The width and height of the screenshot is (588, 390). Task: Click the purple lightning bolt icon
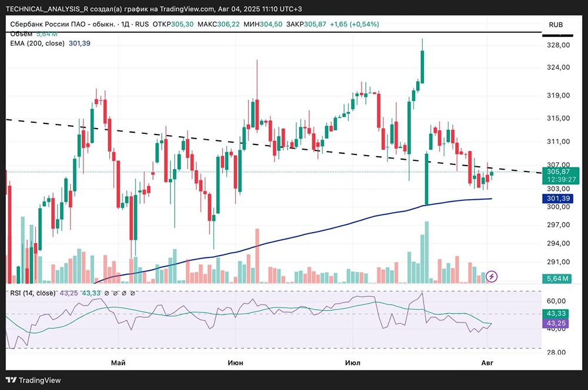[492, 277]
